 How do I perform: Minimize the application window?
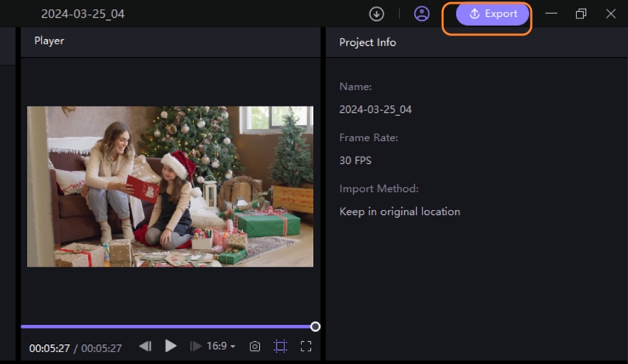551,13
